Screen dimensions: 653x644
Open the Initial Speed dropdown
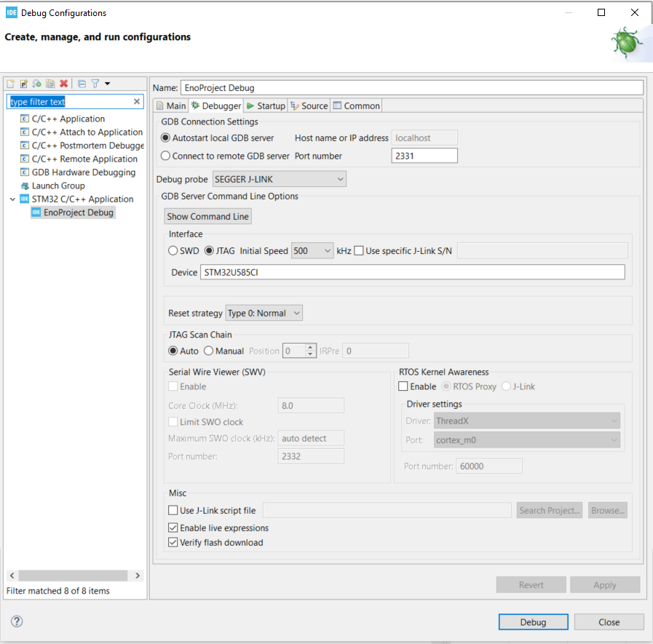[312, 250]
